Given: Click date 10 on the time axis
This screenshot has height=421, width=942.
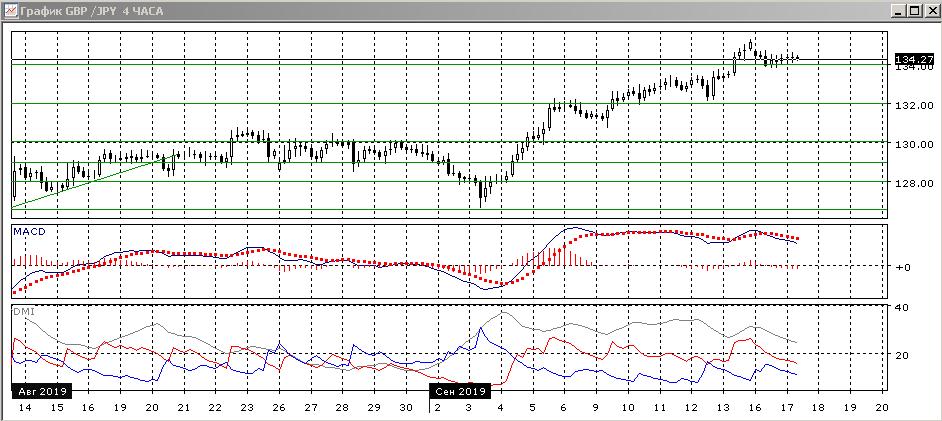Looking at the screenshot, I should pyautogui.click(x=628, y=408).
